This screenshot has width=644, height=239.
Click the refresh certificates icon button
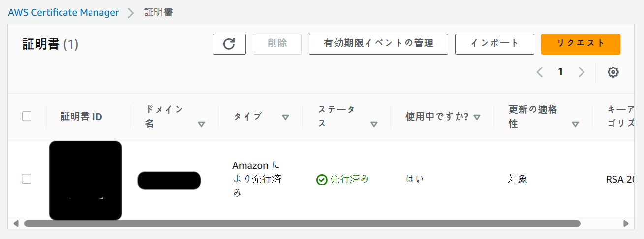(229, 44)
